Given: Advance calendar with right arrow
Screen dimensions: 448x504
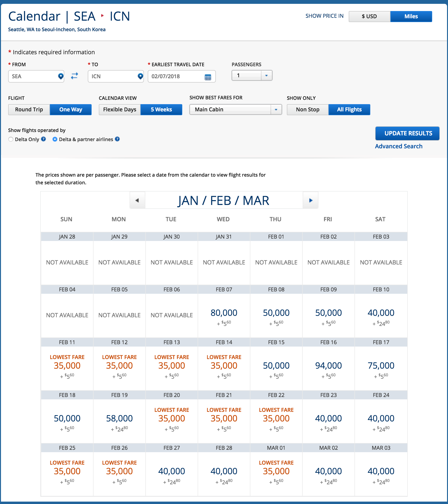Looking at the screenshot, I should coord(311,200).
